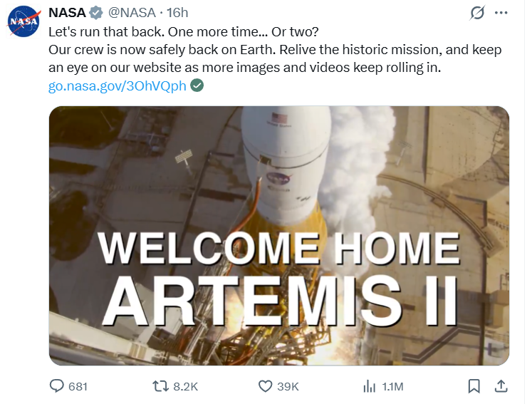Open the go.nasa.gov/3OhVQph link
Viewport: 532px width, 404px height.
tap(118, 86)
